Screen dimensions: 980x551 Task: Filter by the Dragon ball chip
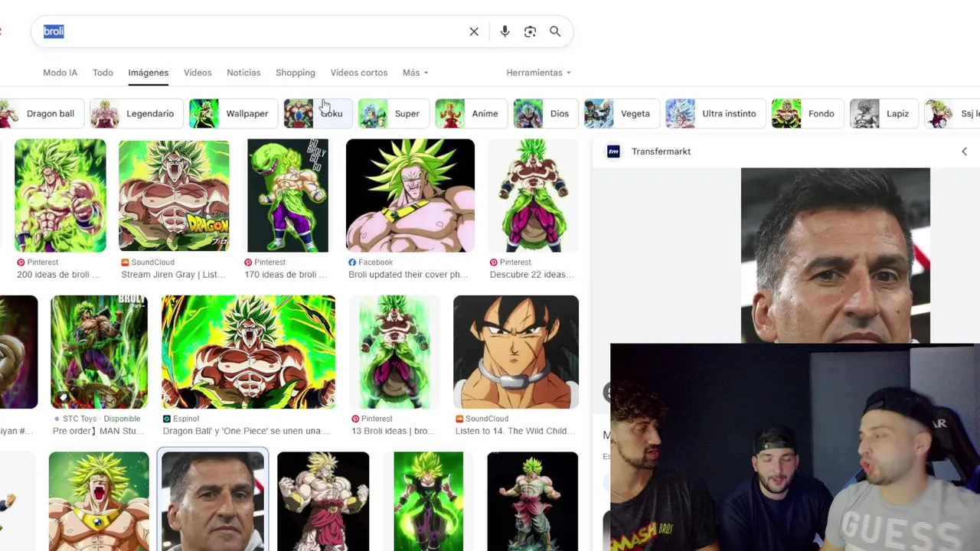click(x=41, y=113)
